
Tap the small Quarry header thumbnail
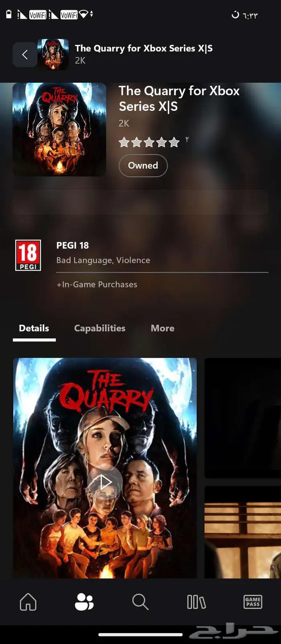coord(53,55)
